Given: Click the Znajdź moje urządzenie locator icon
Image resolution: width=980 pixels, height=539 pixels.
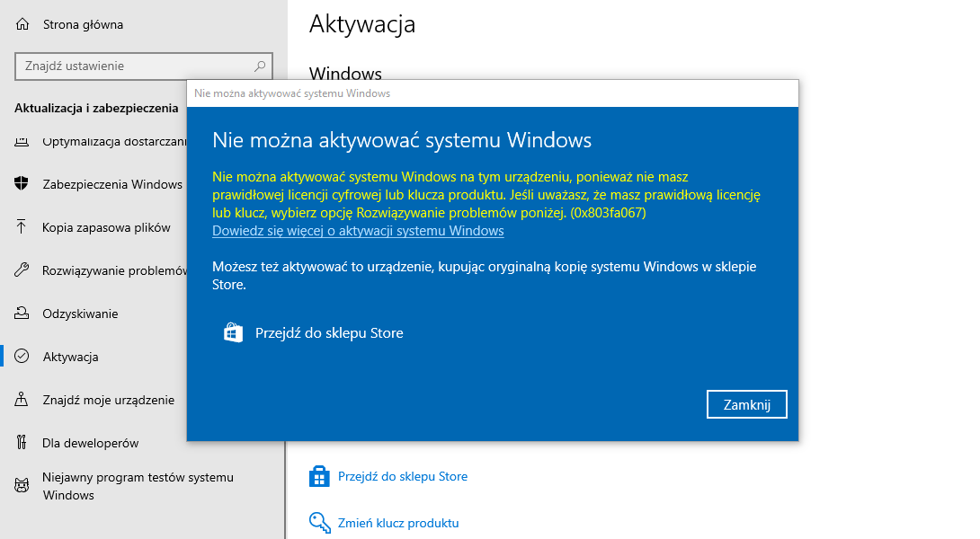Looking at the screenshot, I should (x=20, y=399).
